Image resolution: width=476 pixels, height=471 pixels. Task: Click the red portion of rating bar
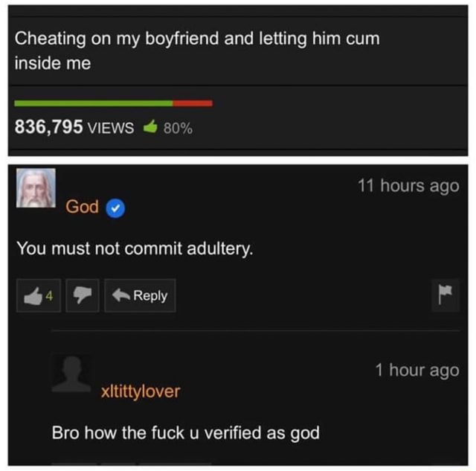(x=193, y=103)
